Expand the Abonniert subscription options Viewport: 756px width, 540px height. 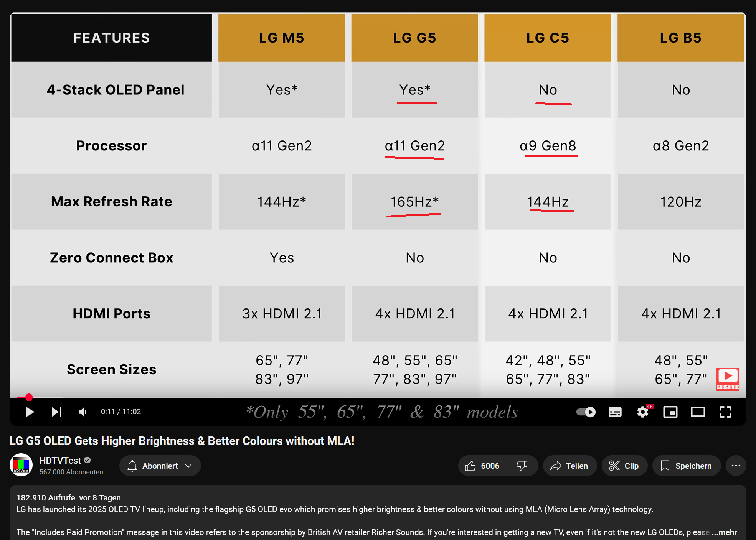(160, 465)
